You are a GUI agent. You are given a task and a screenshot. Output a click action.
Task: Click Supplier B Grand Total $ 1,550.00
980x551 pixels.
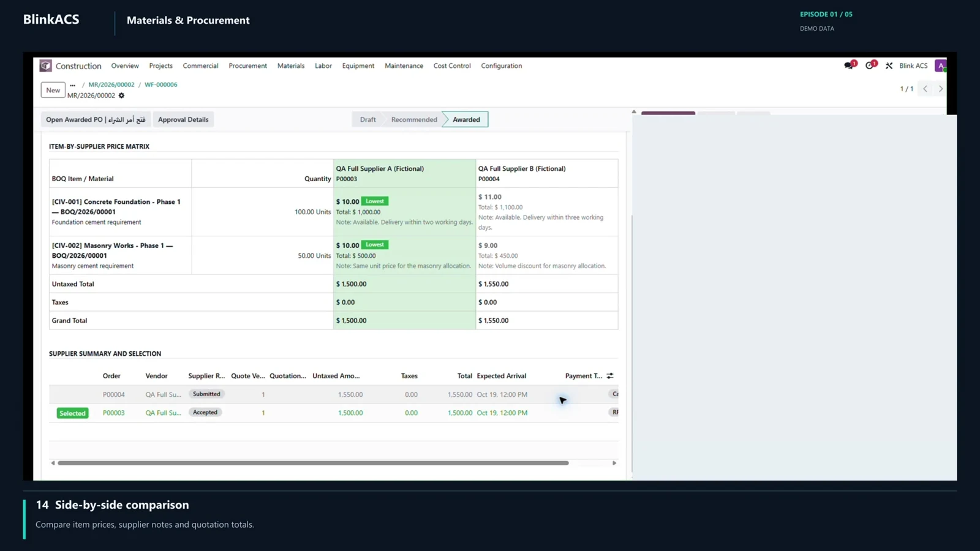click(x=494, y=321)
